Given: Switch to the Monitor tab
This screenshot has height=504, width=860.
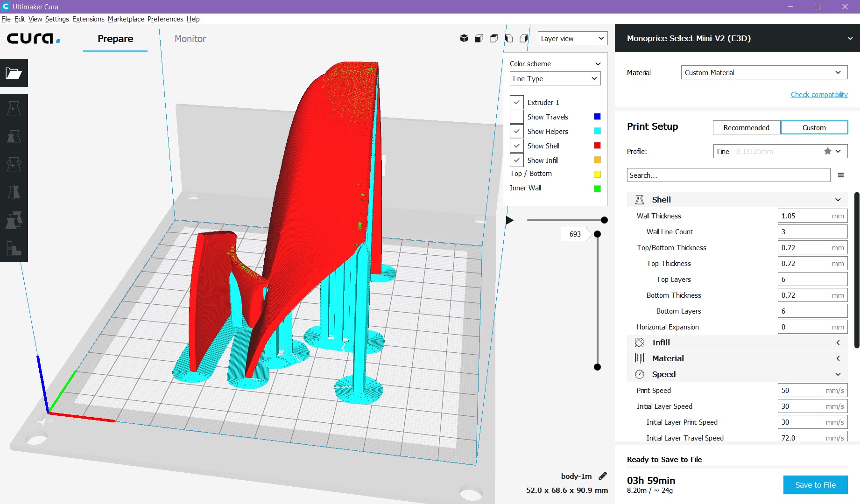Looking at the screenshot, I should pos(190,39).
